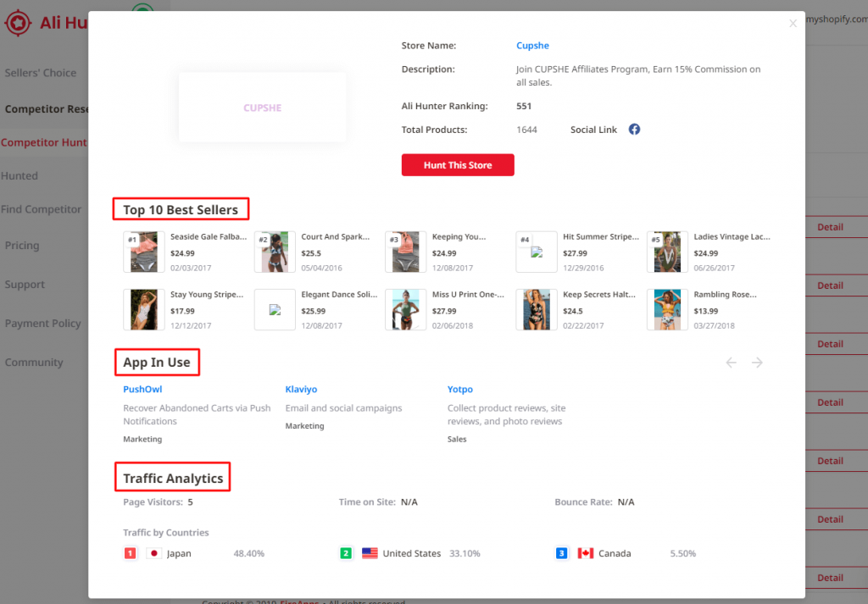Open Payment Policy in the sidebar
The height and width of the screenshot is (604, 868).
point(42,324)
